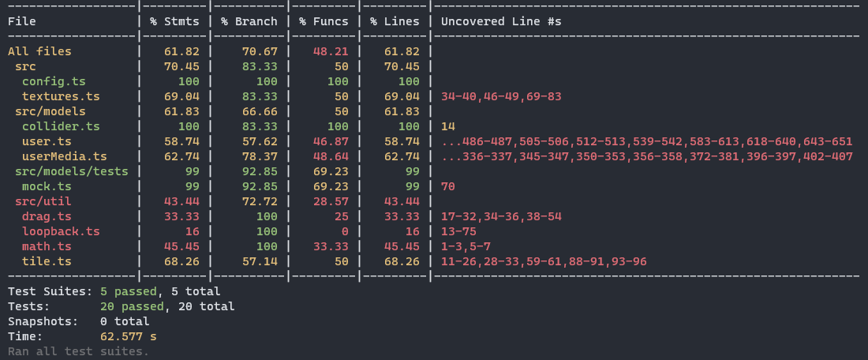
Task: Select src/util branch value 72.72
Action: coord(260,201)
